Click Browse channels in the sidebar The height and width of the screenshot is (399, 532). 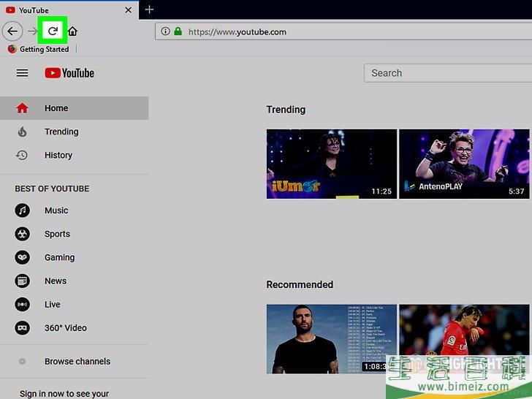(77, 361)
